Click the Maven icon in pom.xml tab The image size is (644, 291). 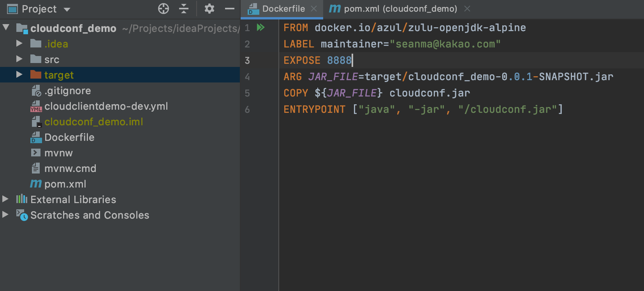(x=335, y=8)
